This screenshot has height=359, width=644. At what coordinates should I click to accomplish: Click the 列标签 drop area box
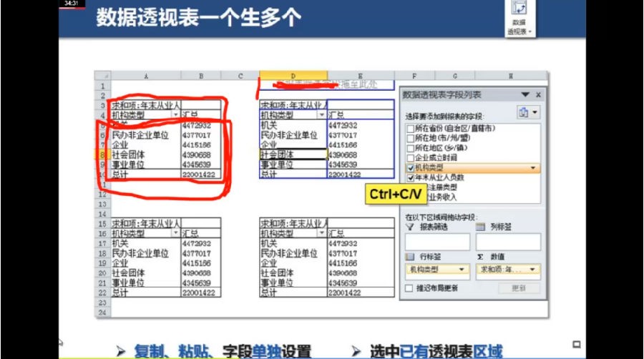tap(509, 242)
